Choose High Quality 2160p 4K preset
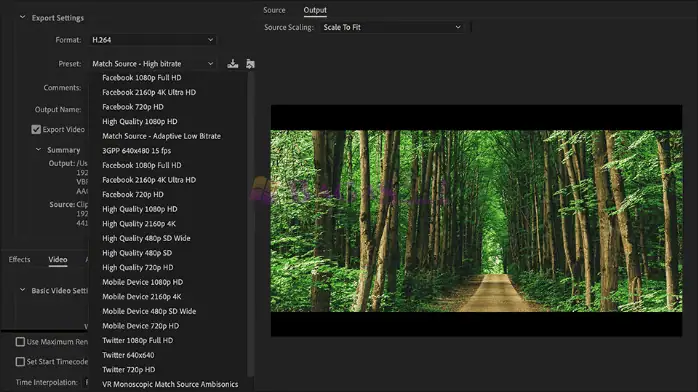Viewport: 698px width, 392px height. point(139,224)
